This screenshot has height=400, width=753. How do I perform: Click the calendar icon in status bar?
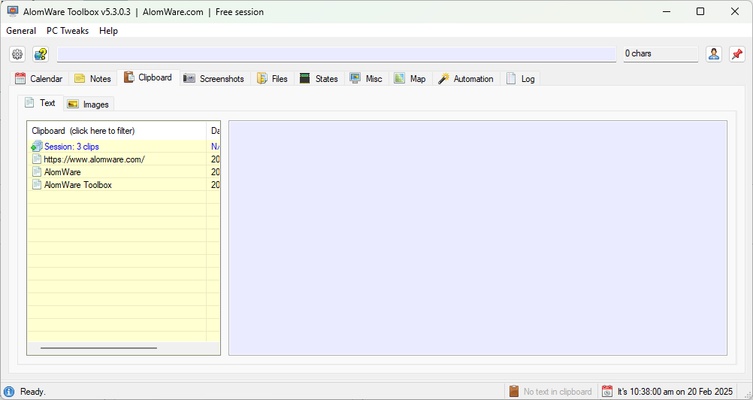click(607, 391)
